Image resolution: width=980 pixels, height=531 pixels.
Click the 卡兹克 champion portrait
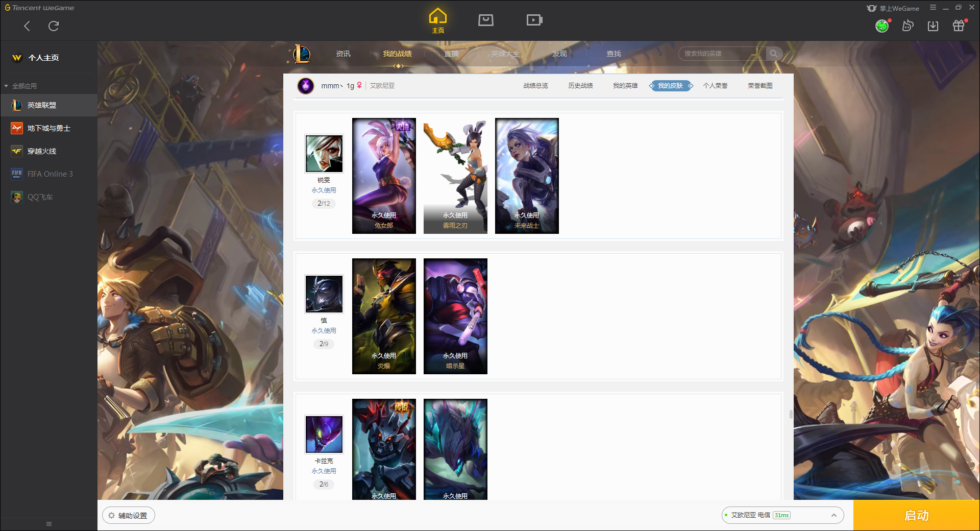coord(324,435)
